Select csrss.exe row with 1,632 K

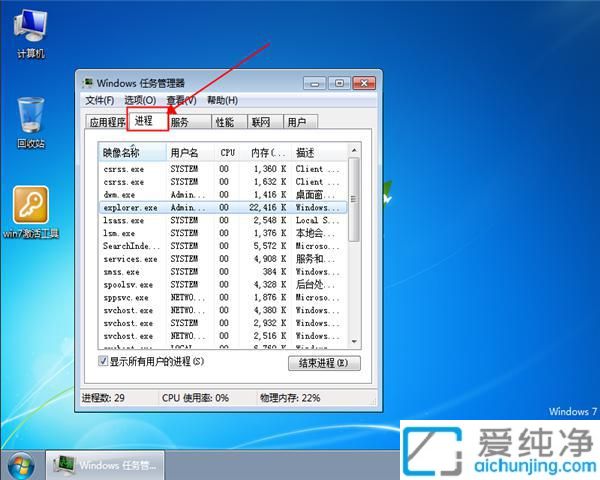(x=223, y=182)
